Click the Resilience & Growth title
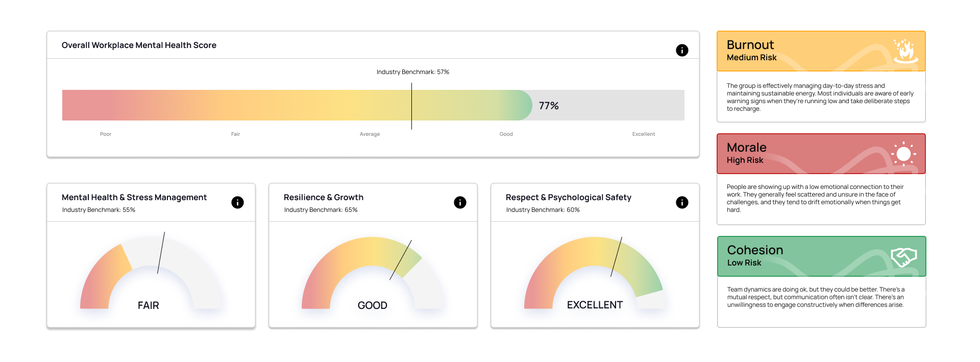The width and height of the screenshot is (980, 362). 324,197
